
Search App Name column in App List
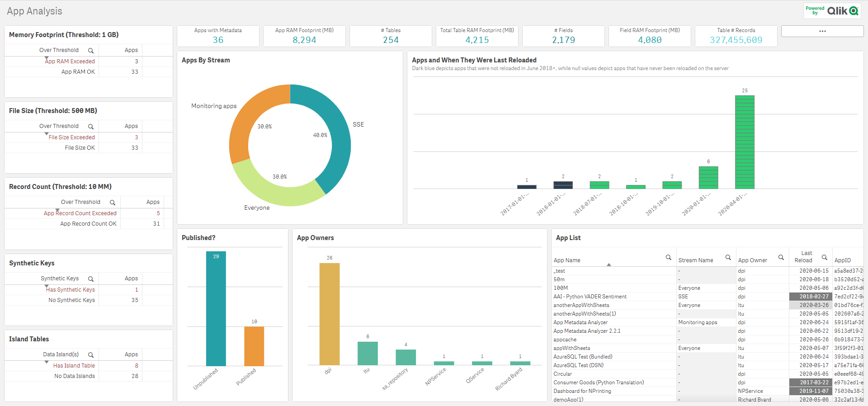pyautogui.click(x=668, y=258)
